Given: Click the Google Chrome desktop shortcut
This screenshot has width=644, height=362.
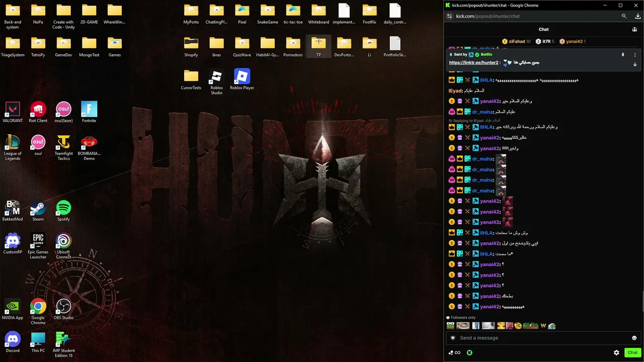Looking at the screenshot, I should [x=38, y=312].
